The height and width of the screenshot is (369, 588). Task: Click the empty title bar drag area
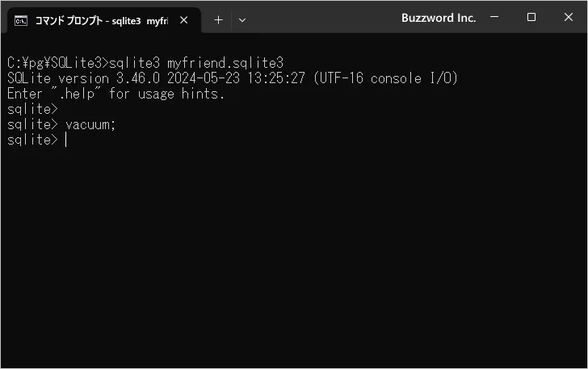323,18
